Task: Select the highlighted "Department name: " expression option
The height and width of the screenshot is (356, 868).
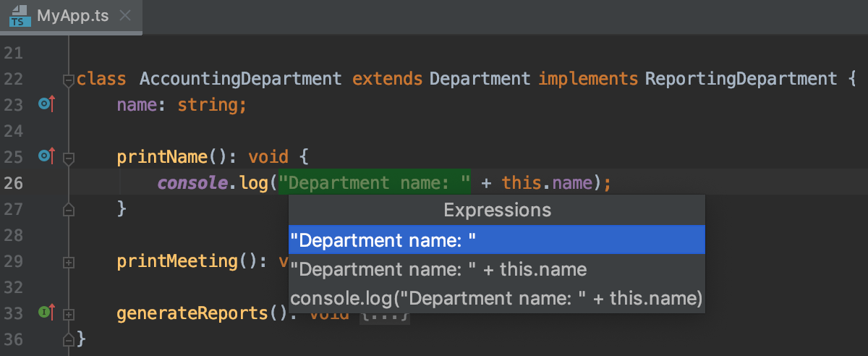Action: tap(496, 240)
